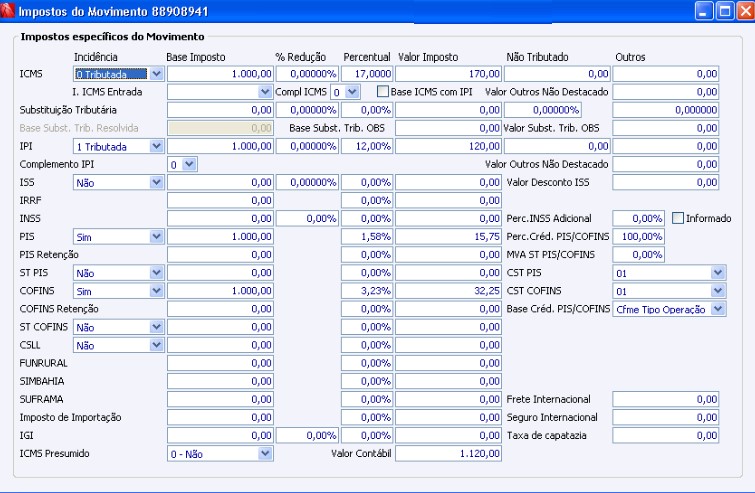
Task: Click the Perc.INSS Adicional field
Action: (638, 218)
